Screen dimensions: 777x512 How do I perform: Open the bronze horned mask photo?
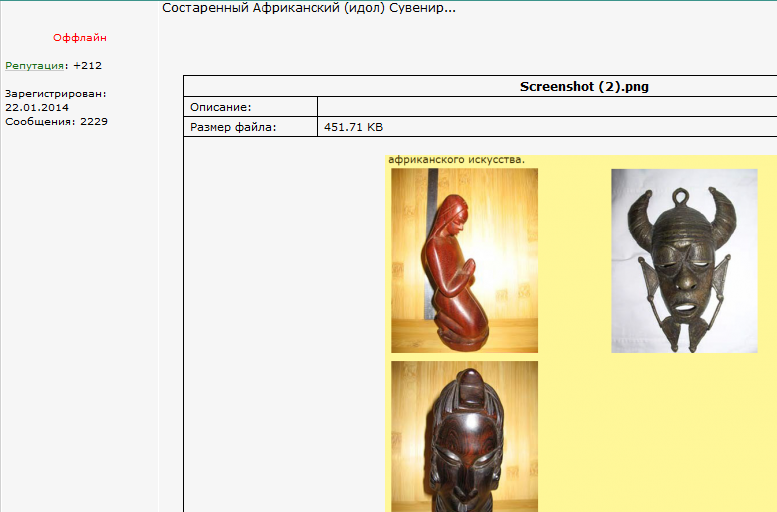684,261
